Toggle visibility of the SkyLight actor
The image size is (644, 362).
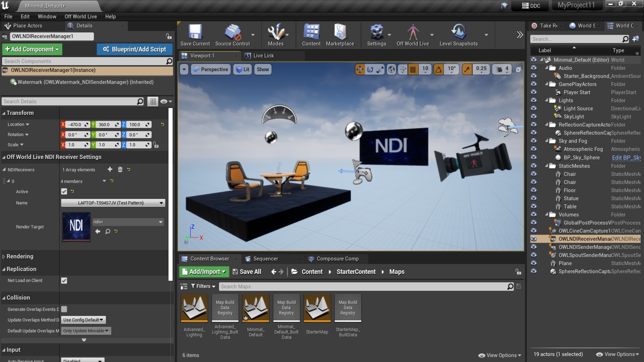click(x=534, y=117)
